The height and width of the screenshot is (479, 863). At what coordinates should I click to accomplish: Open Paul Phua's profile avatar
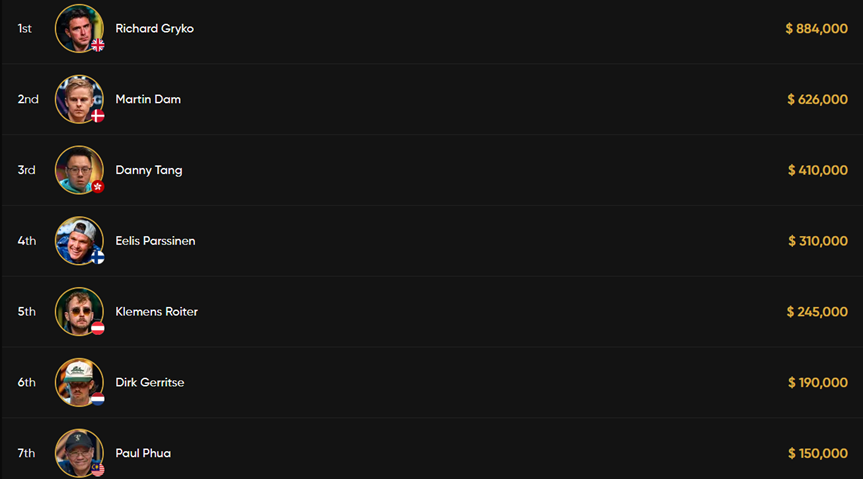pos(79,453)
